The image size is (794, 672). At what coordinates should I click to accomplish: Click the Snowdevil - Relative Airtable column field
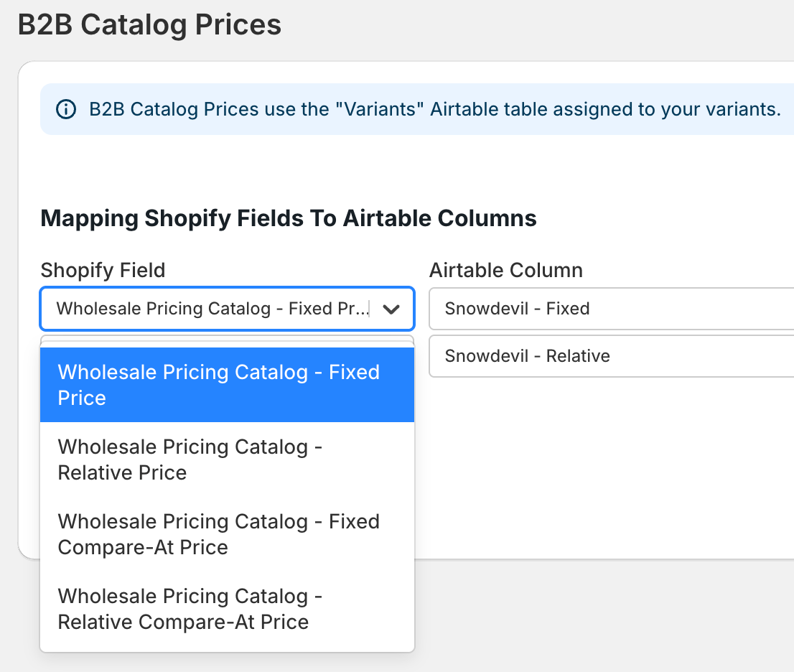point(610,356)
